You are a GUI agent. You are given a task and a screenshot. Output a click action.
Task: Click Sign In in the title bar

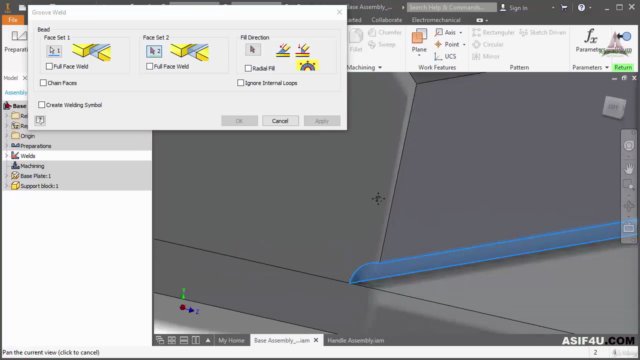click(x=514, y=7)
